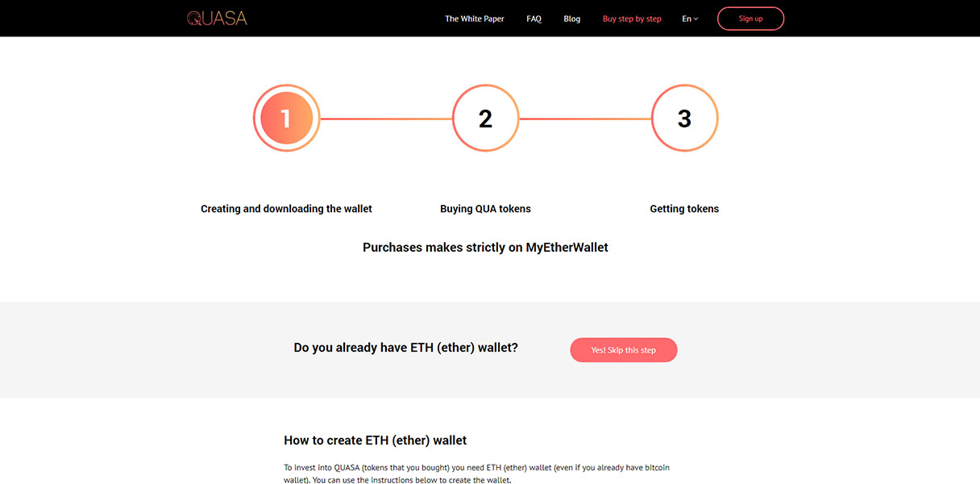Click the Sign up button

coord(750,19)
